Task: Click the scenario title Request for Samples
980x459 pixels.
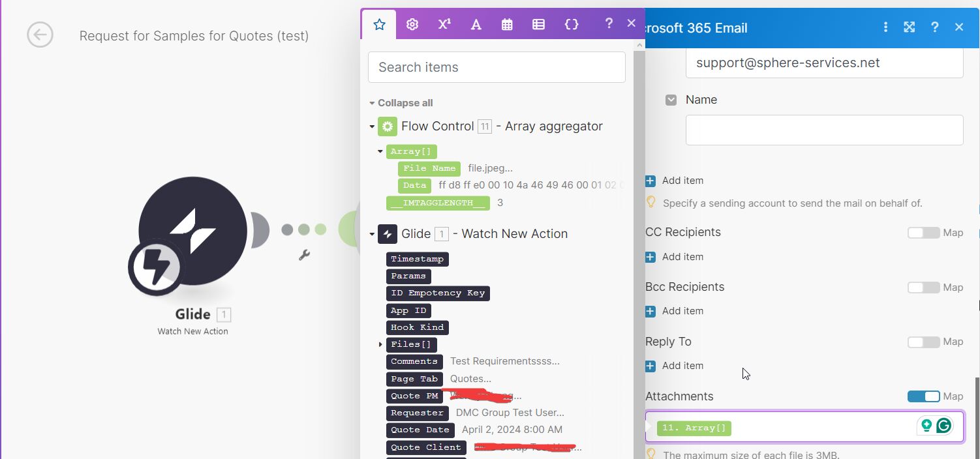Action: (194, 36)
